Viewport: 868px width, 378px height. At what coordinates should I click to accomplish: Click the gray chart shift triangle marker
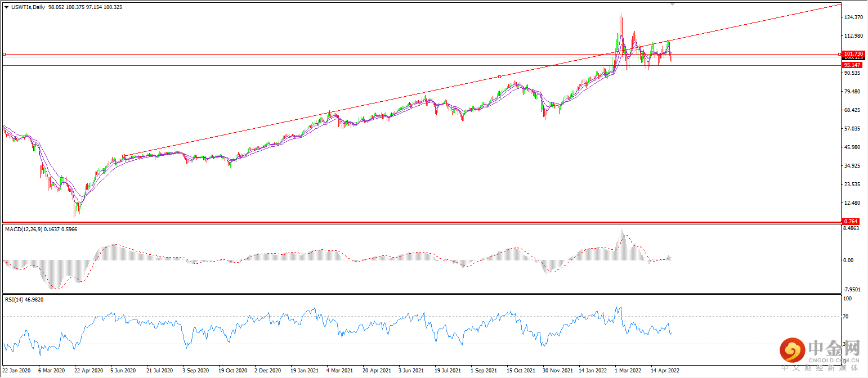(672, 4)
